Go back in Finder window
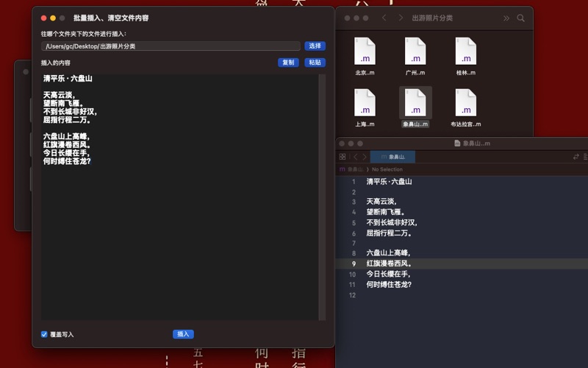Viewport: 588px width, 368px height. pyautogui.click(x=384, y=18)
